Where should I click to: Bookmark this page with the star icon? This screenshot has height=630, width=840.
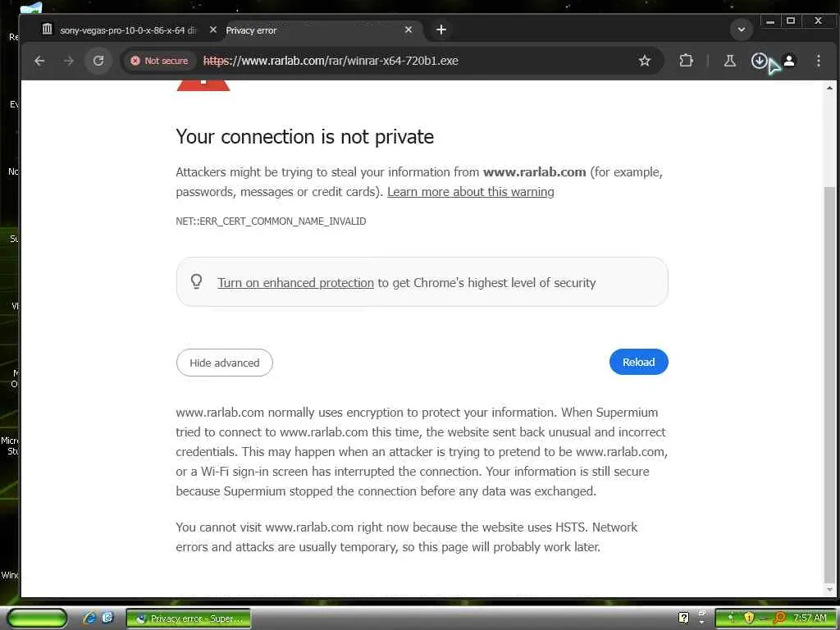click(645, 61)
